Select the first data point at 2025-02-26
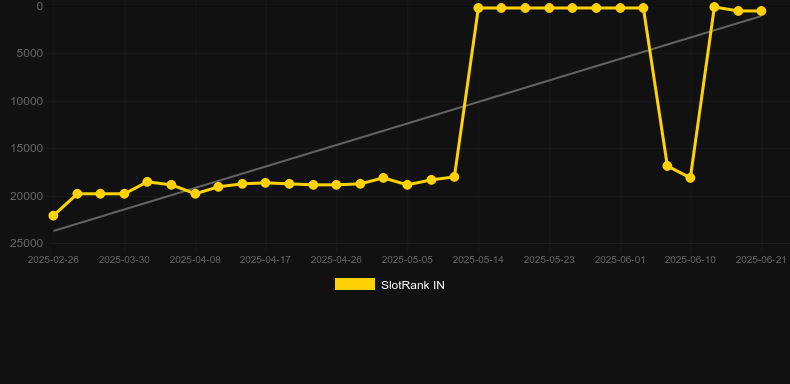The width and height of the screenshot is (790, 384). pyautogui.click(x=53, y=216)
